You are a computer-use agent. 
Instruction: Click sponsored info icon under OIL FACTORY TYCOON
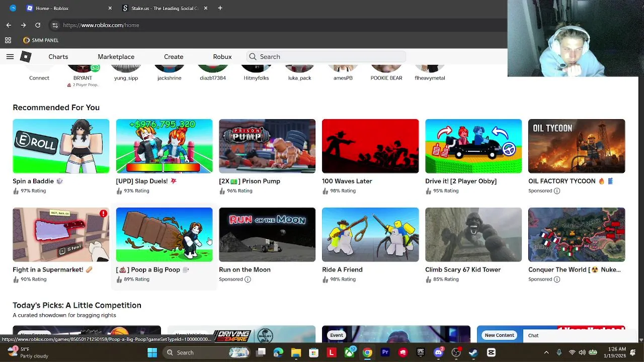(557, 191)
